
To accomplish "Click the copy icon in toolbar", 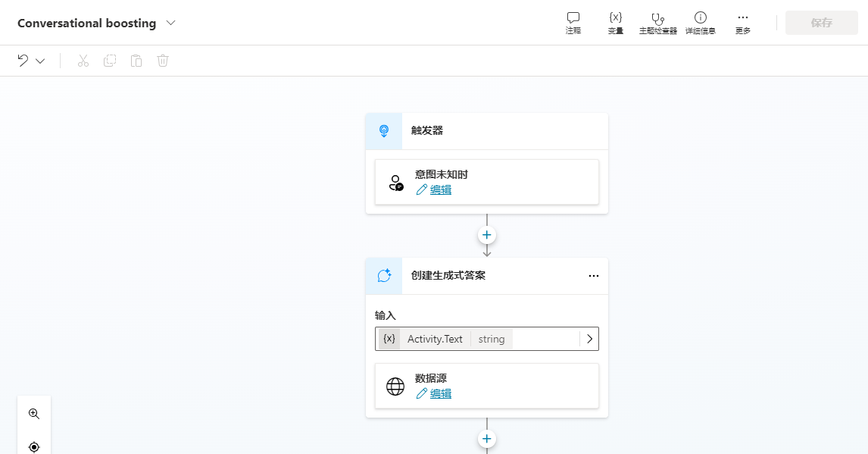I will click(x=110, y=61).
